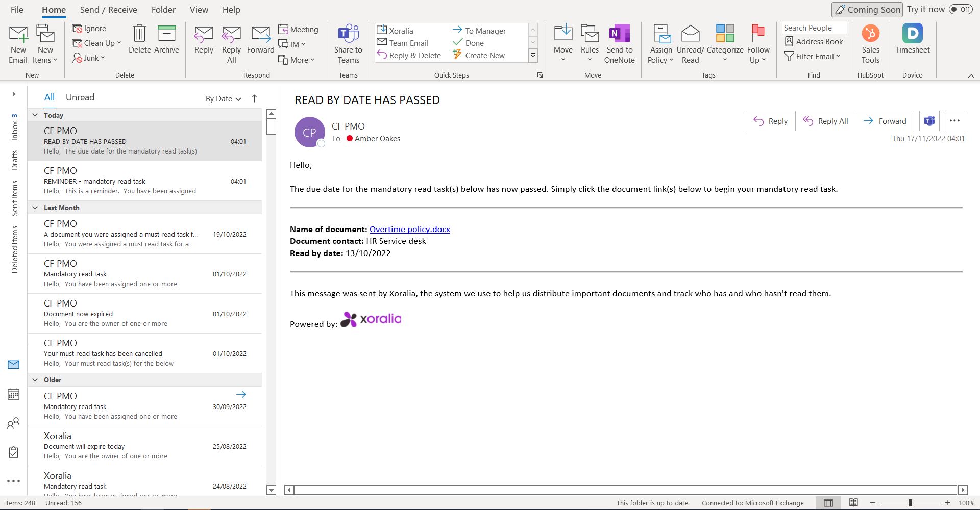Send message to OneNote
The height and width of the screenshot is (510, 980).
point(619,44)
